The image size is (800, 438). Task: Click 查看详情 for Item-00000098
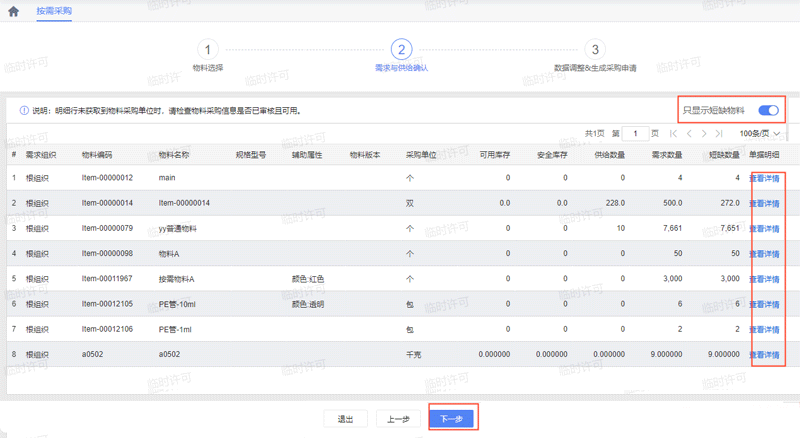(764, 254)
